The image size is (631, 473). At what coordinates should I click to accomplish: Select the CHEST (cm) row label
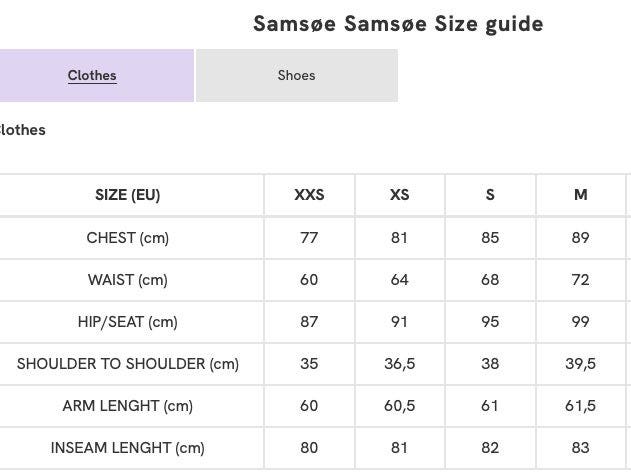click(x=128, y=238)
